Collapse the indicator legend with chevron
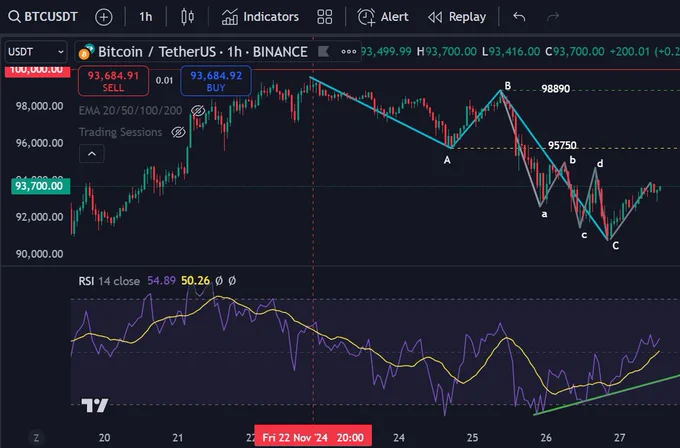The height and width of the screenshot is (448, 680). [x=92, y=154]
